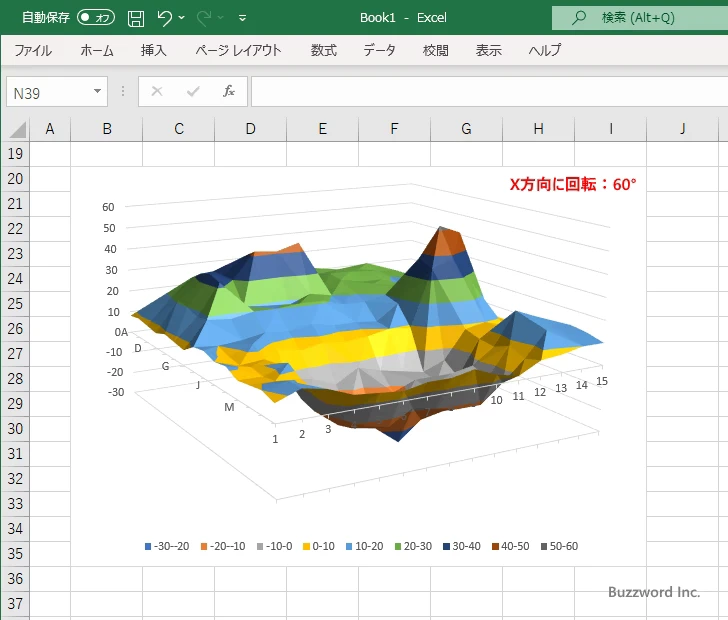Open the Redo history dropdown arrow
728x620 pixels.
click(x=221, y=18)
